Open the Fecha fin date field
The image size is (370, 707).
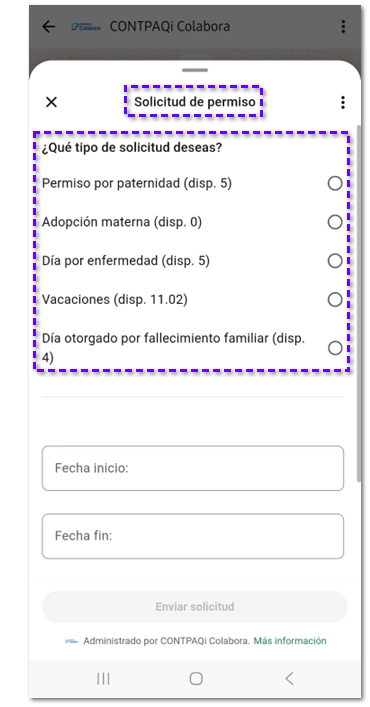(x=193, y=536)
